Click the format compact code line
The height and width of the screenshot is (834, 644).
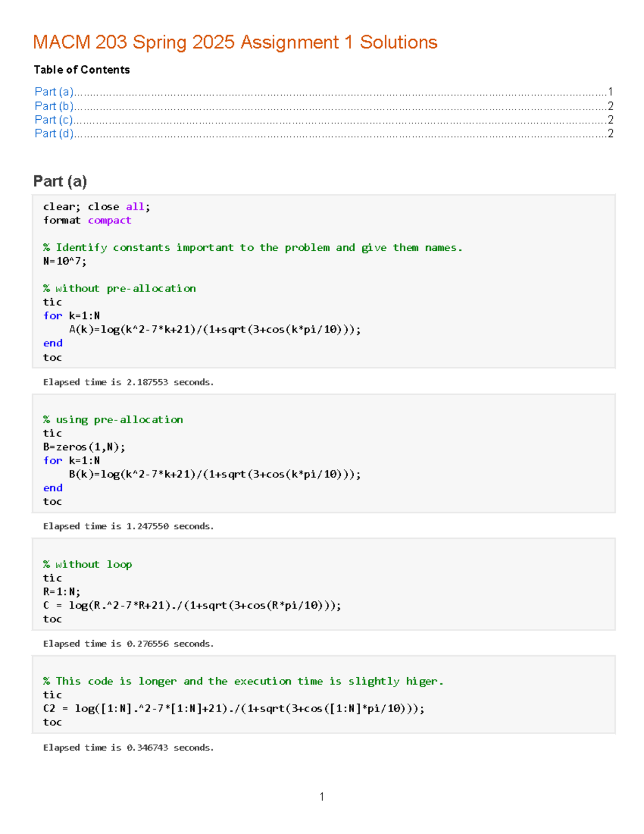point(87,220)
